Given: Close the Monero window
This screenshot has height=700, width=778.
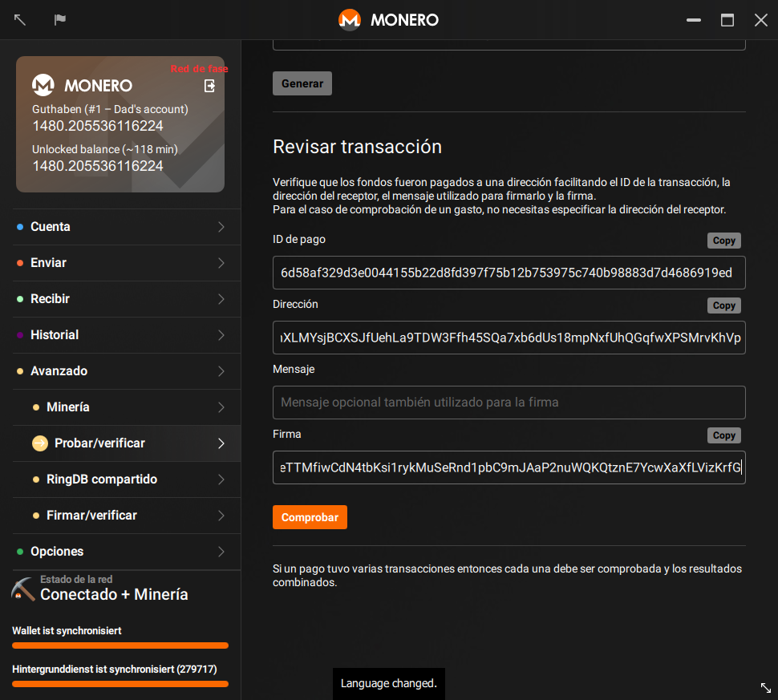Looking at the screenshot, I should [760, 20].
